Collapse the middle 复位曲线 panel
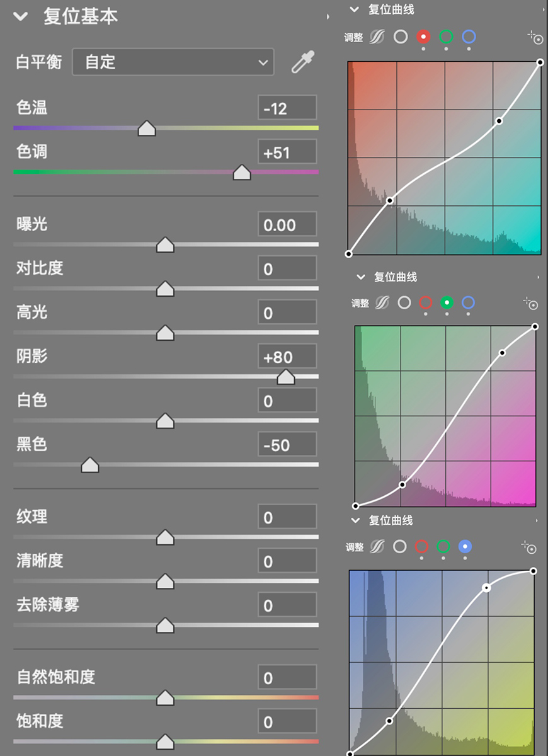The height and width of the screenshot is (756, 548). pyautogui.click(x=360, y=276)
